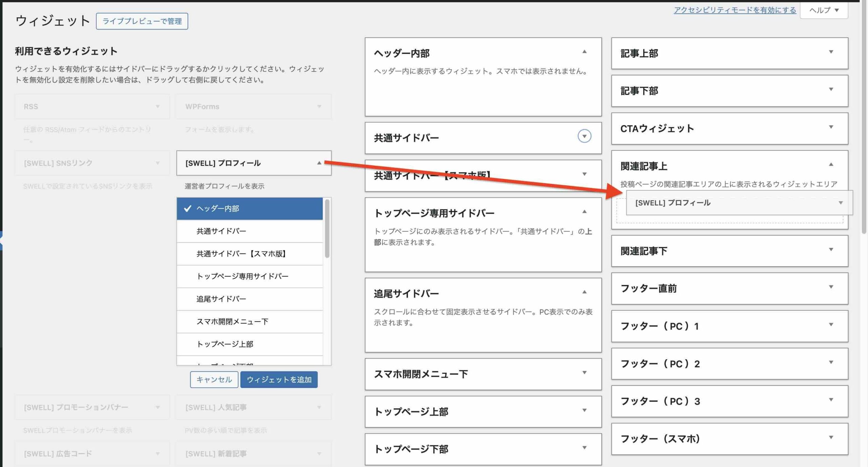Viewport: 868px width, 467px height.
Task: Click the page vertical scrollbar
Action: point(864,117)
